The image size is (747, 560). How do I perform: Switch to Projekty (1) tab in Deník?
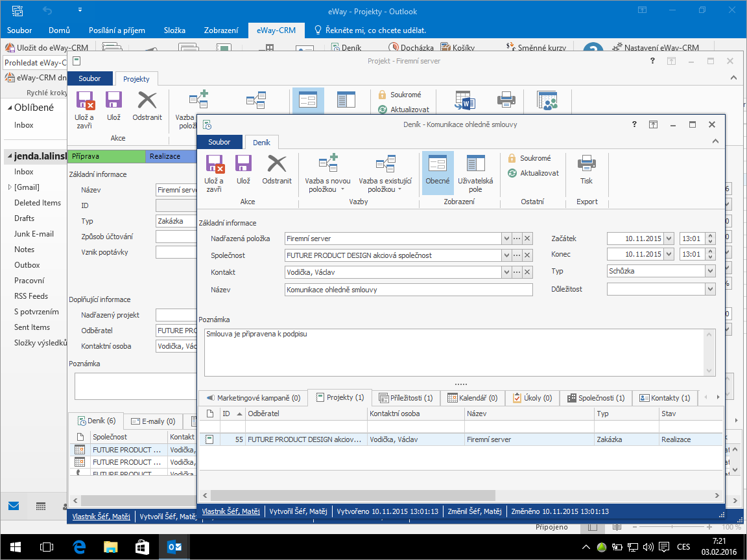pos(340,397)
